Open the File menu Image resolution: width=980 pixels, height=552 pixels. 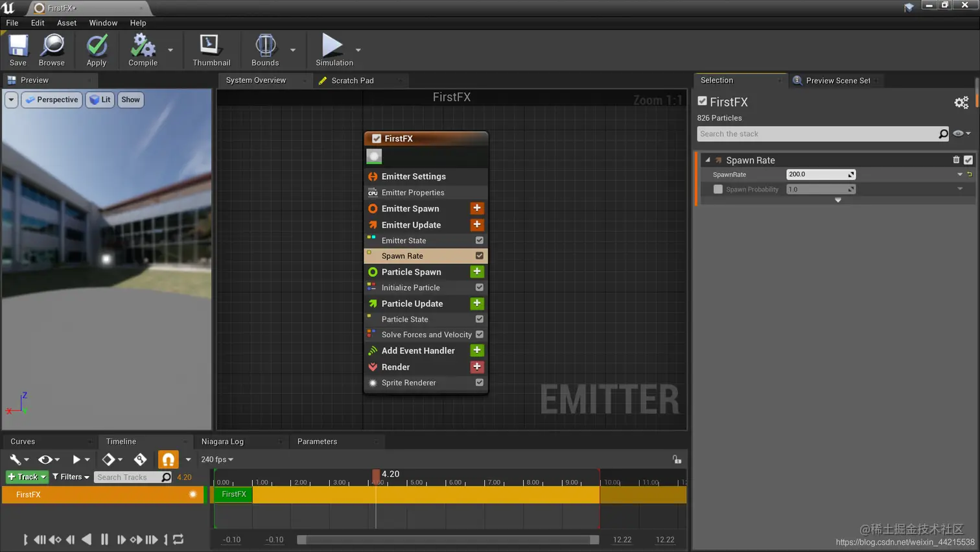click(12, 23)
